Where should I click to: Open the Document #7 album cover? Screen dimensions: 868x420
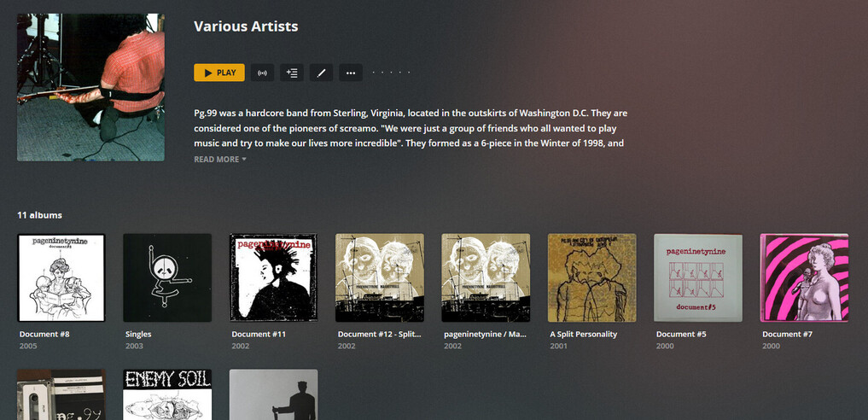tap(804, 277)
